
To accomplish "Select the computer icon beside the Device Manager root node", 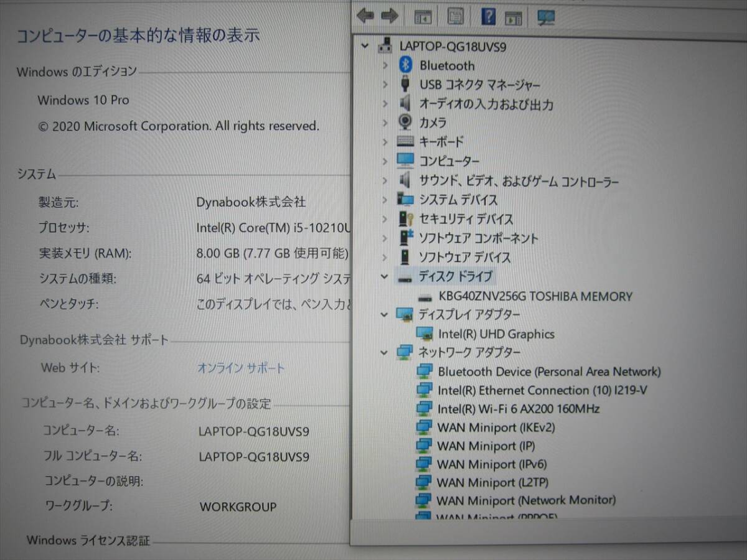I will click(x=386, y=45).
